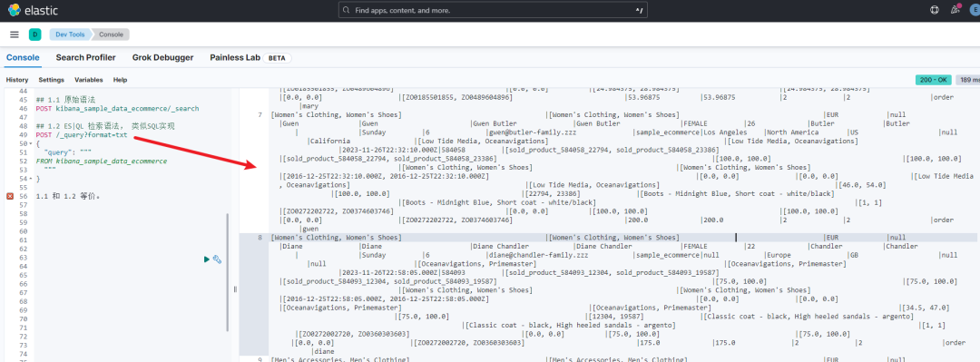
Task: Click the Los Angeles value in output
Action: pos(725,132)
